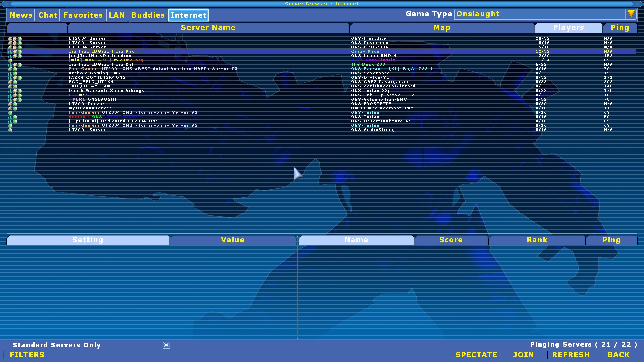Image resolution: width=644 pixels, height=362 pixels.
Task: Click the listen-server ear icon on the ONS-FrostBite row
Action: 15,39
